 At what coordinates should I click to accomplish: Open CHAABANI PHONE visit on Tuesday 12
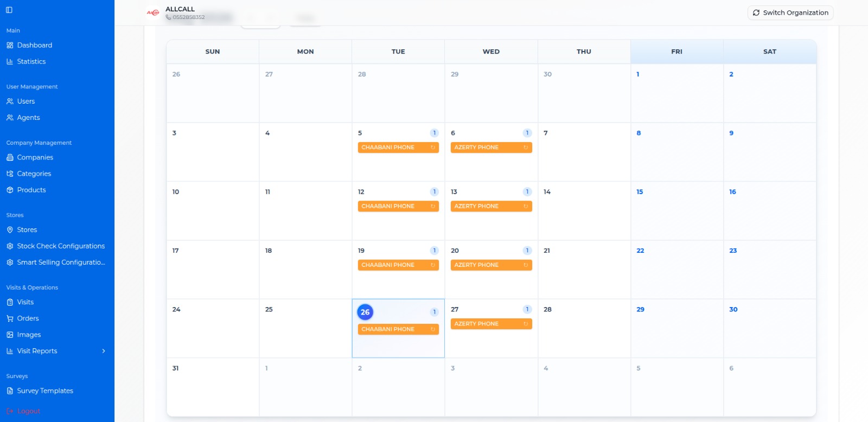pyautogui.click(x=398, y=206)
